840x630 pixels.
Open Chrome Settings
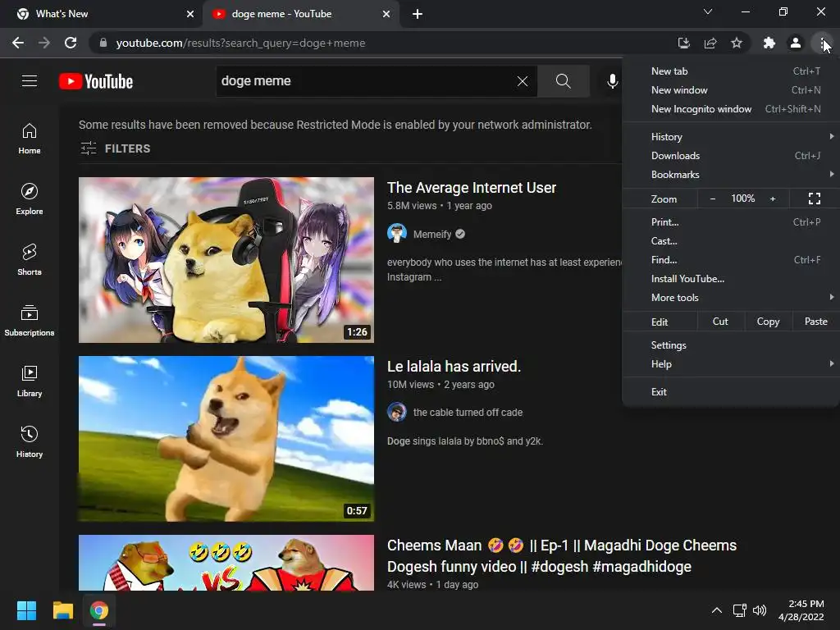731,345
